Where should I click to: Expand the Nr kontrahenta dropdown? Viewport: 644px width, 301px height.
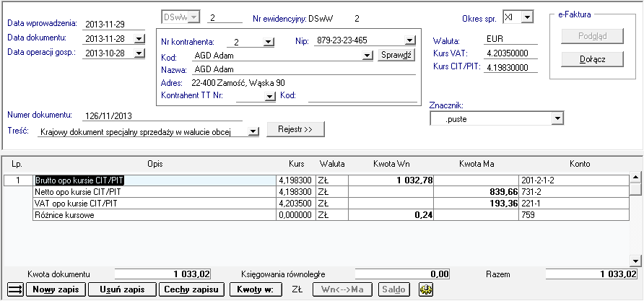click(269, 42)
